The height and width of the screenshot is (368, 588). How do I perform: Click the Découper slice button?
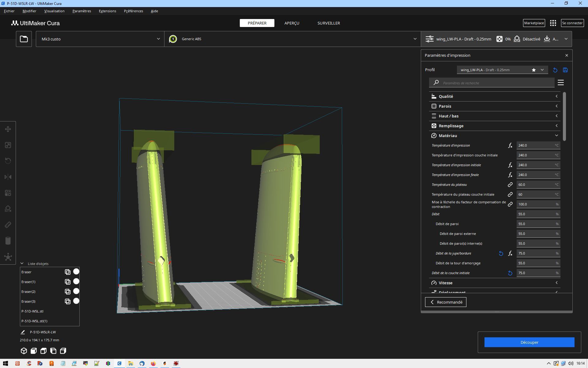tap(529, 342)
